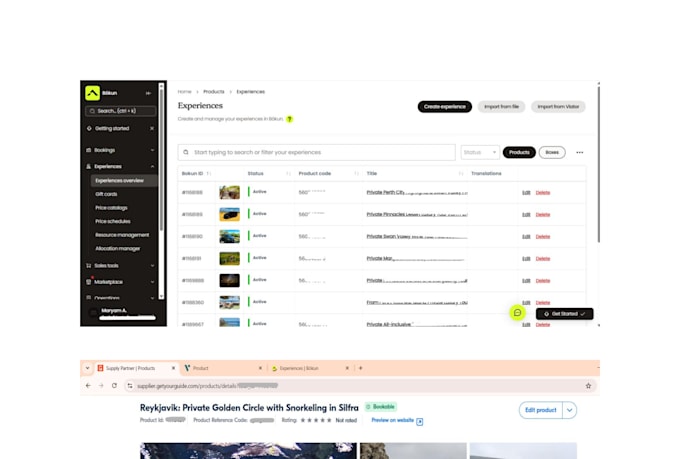Open the three-dots more options menu

(580, 152)
